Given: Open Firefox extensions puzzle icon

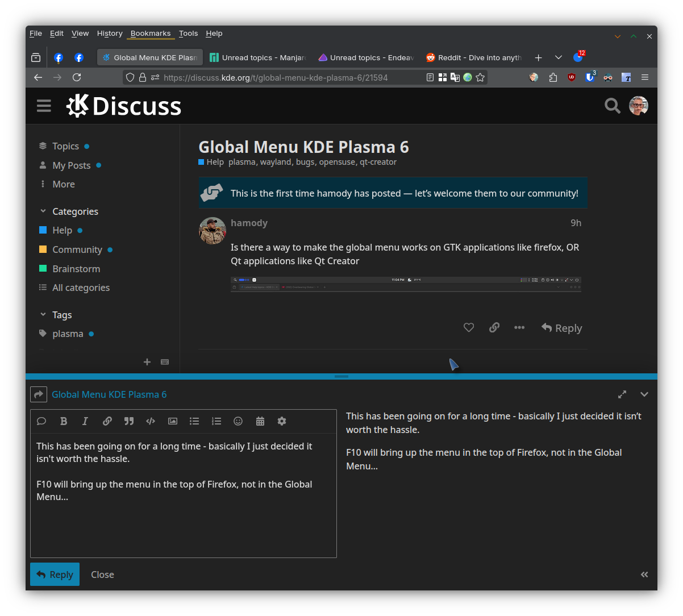Looking at the screenshot, I should tap(553, 77).
